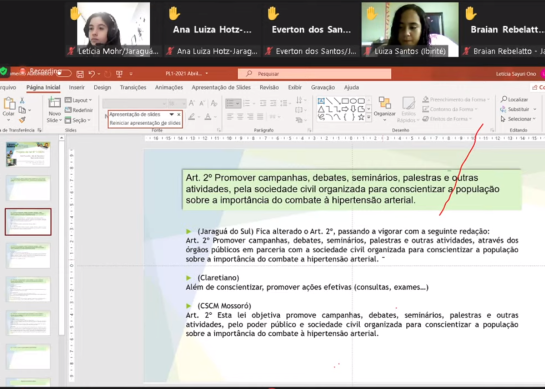Select the oval shape in shapes gallery
Image resolution: width=545 pixels, height=389 pixels.
pyautogui.click(x=353, y=101)
